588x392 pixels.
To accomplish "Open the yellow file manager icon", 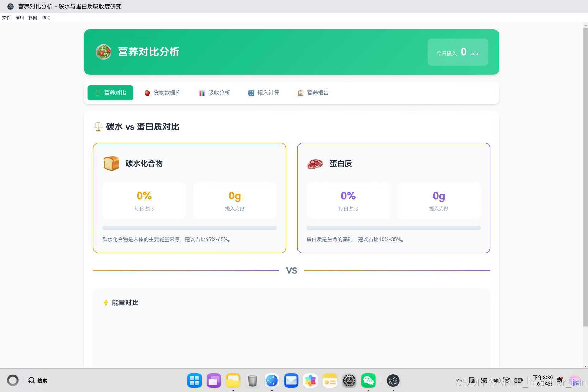I will point(233,381).
